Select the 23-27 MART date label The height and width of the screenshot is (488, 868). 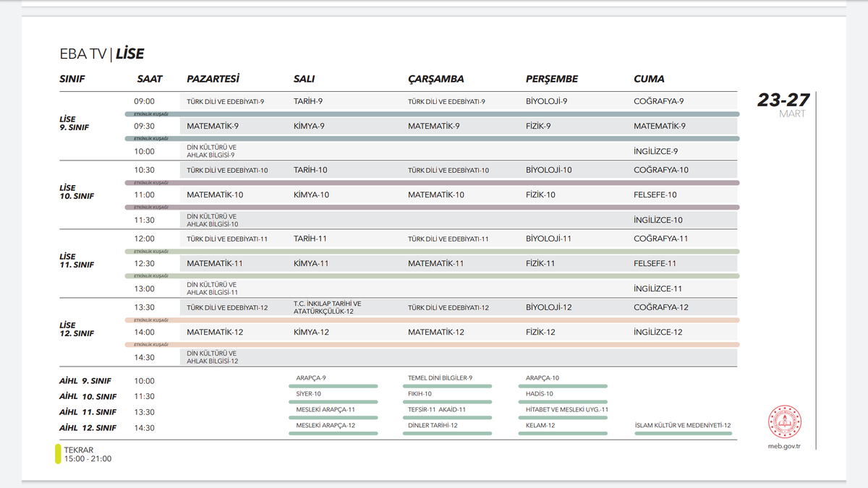[x=783, y=106]
